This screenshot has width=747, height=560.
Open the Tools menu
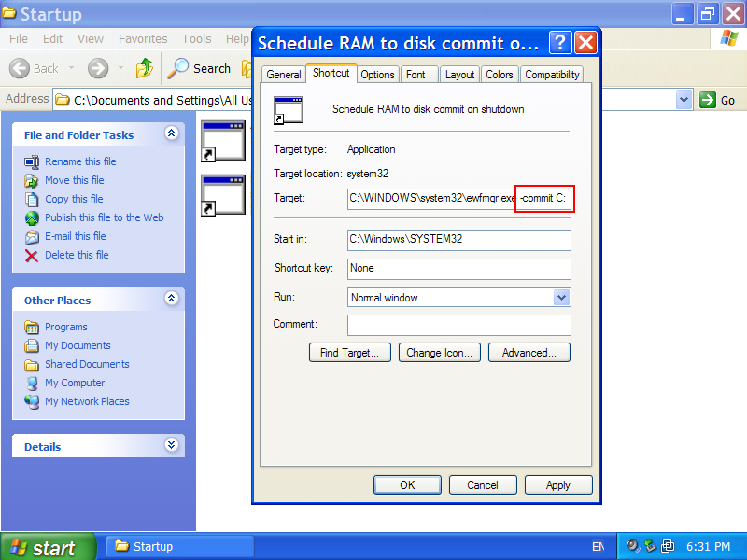197,38
